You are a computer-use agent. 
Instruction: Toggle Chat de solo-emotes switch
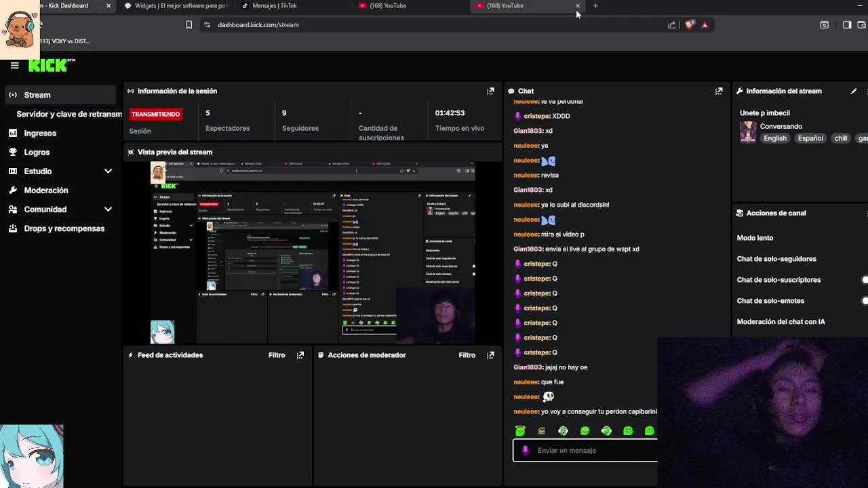(x=863, y=301)
